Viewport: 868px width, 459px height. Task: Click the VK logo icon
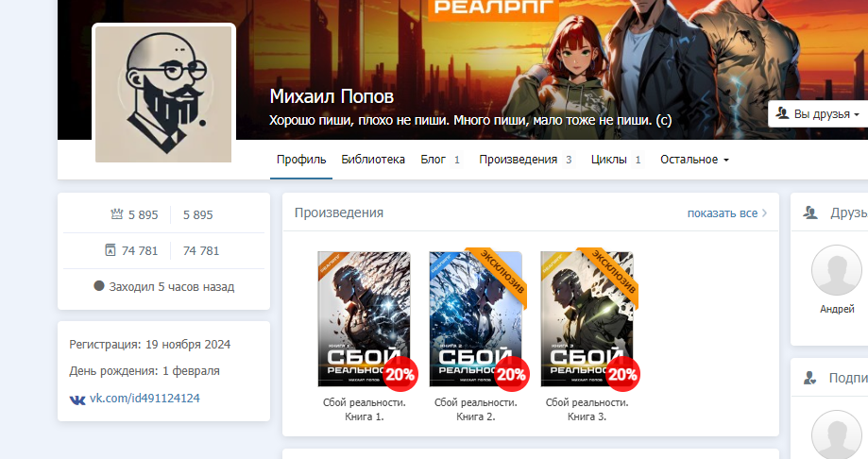click(x=77, y=399)
